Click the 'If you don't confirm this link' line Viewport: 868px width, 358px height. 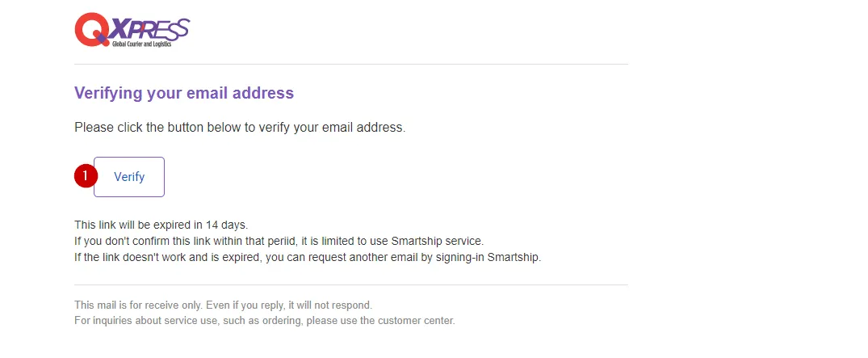tap(279, 241)
